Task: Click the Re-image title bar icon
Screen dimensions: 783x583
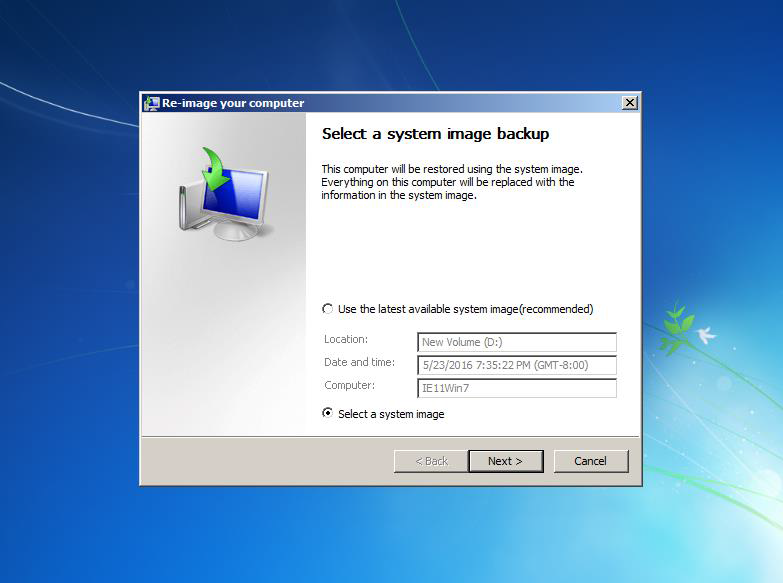Action: point(152,103)
